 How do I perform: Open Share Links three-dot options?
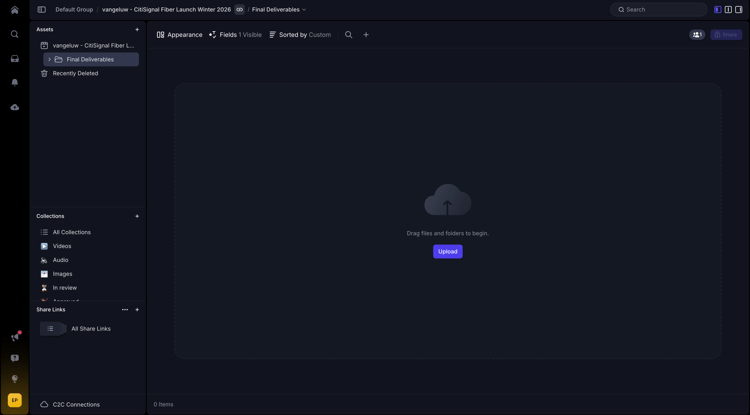click(x=125, y=309)
